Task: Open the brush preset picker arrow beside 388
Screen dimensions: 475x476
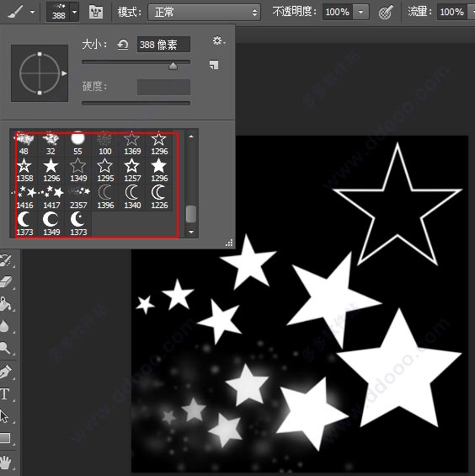Action: click(x=74, y=13)
